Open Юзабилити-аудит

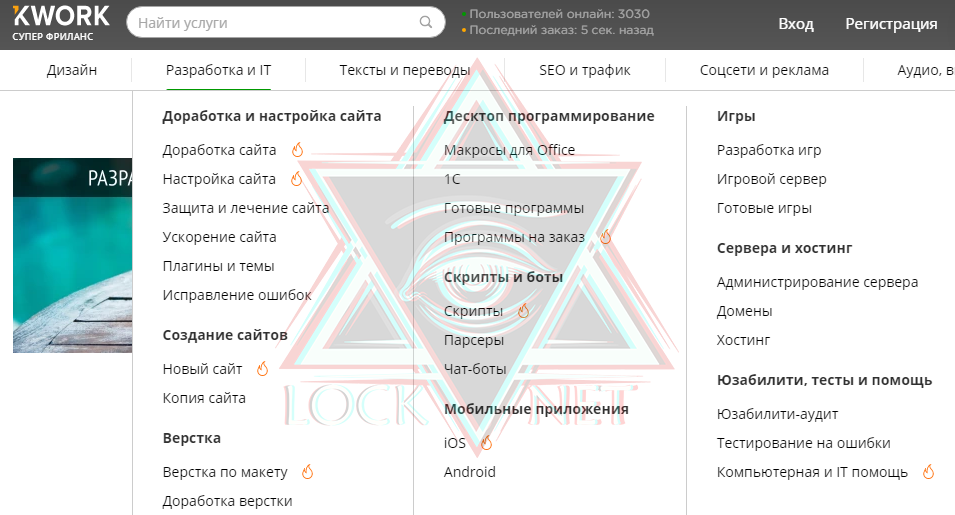coord(777,414)
